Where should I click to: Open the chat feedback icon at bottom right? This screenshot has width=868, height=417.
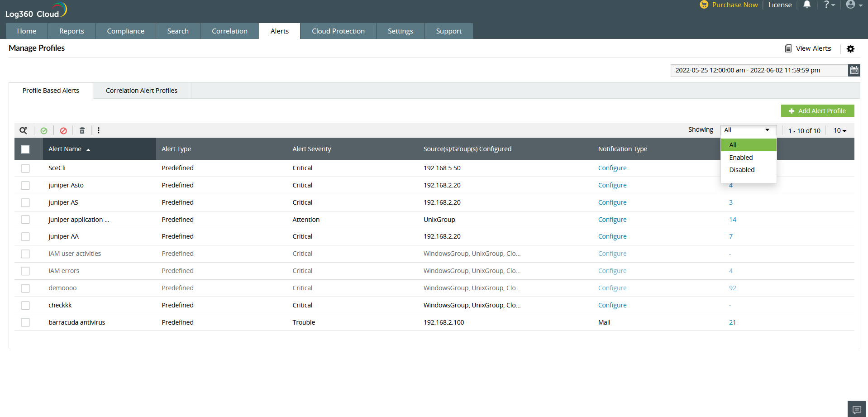click(x=856, y=409)
